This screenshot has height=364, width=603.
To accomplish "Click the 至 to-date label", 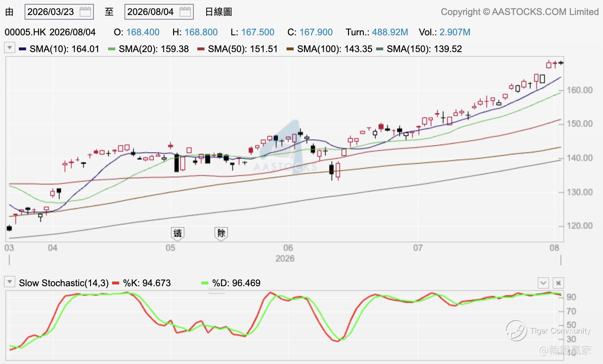I will [x=109, y=12].
